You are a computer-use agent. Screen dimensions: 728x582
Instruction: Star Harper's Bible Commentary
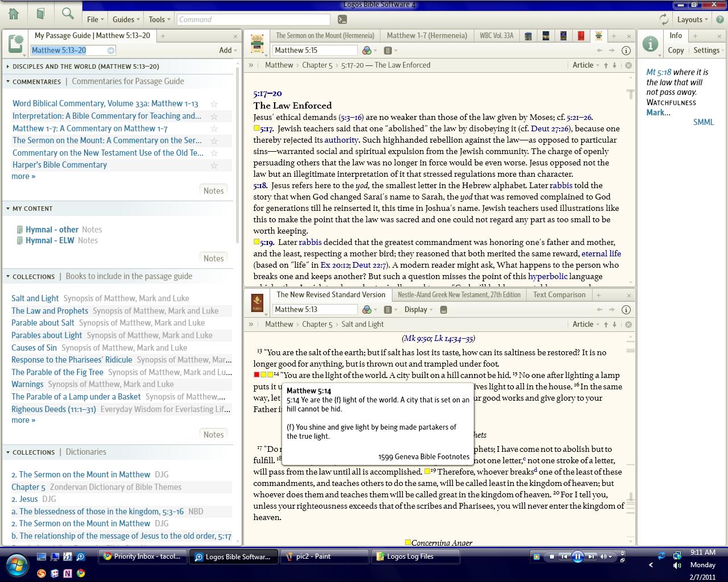(214, 165)
